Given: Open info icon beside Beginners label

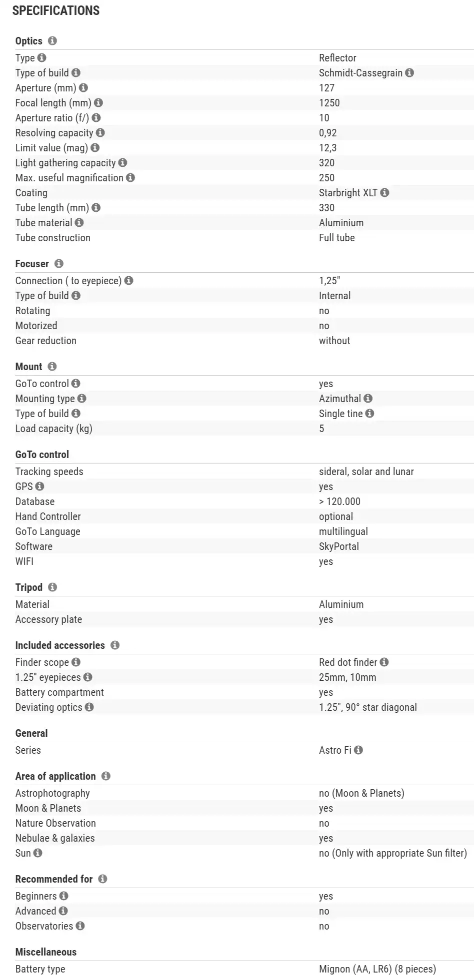Looking at the screenshot, I should 64,896.
